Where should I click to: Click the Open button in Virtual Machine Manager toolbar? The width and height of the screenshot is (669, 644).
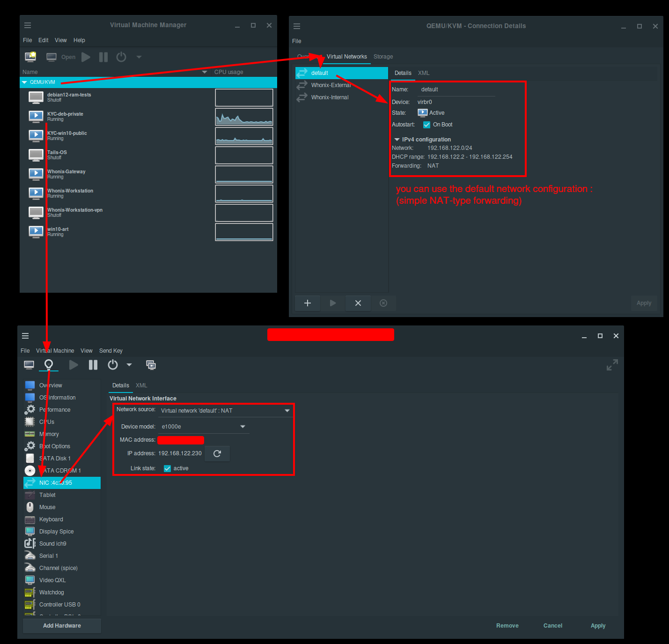[x=61, y=57]
